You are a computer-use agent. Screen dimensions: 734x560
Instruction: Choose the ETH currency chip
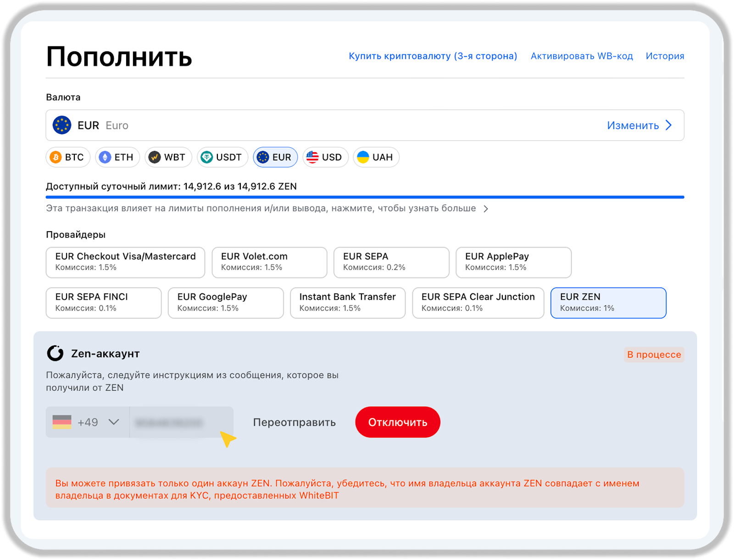point(117,157)
